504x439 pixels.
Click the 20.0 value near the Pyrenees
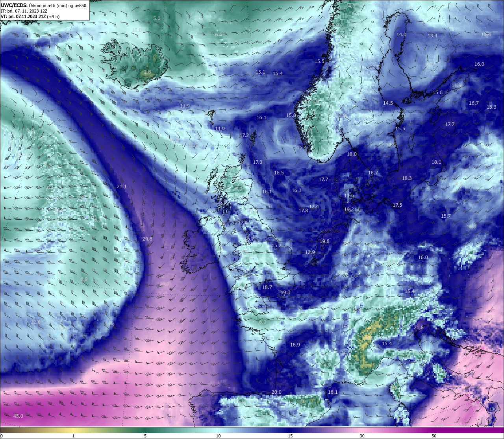276,392
